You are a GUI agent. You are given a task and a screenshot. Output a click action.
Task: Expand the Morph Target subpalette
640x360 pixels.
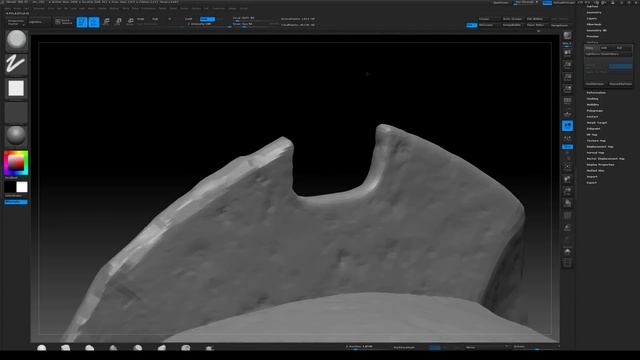[597, 123]
